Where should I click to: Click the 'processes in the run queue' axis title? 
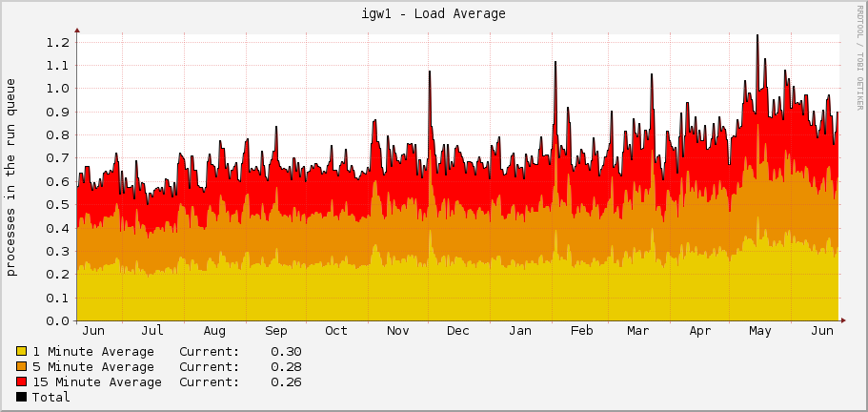click(x=11, y=177)
